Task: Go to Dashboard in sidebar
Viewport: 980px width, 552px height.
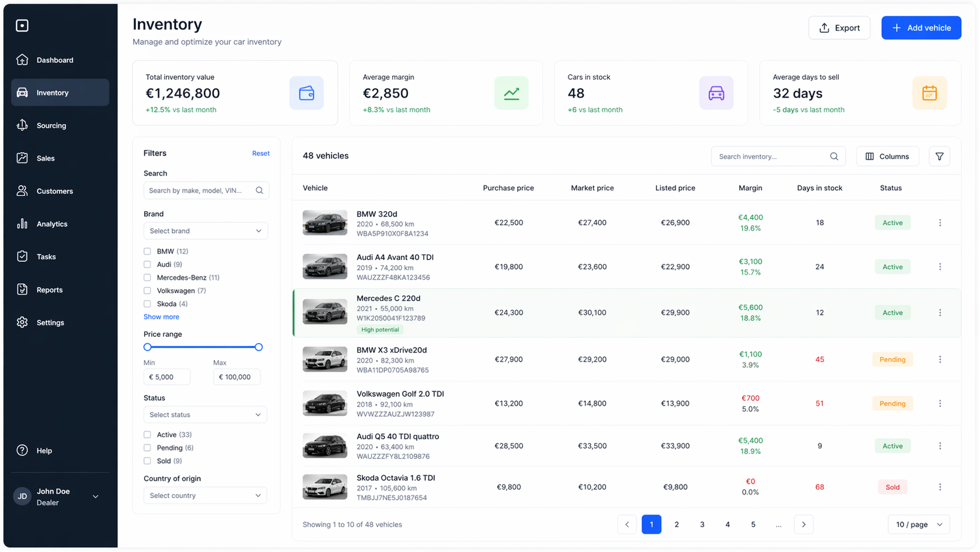Action: (x=60, y=60)
